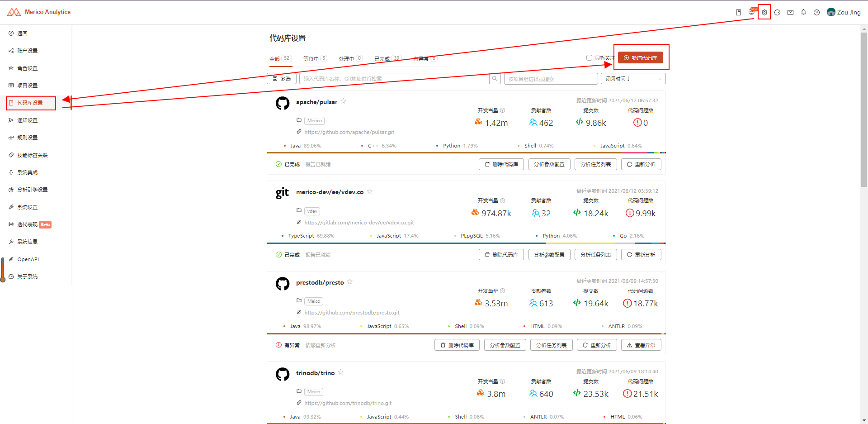Click the contributors icon for vdev.co
868x424 pixels.
536,213
